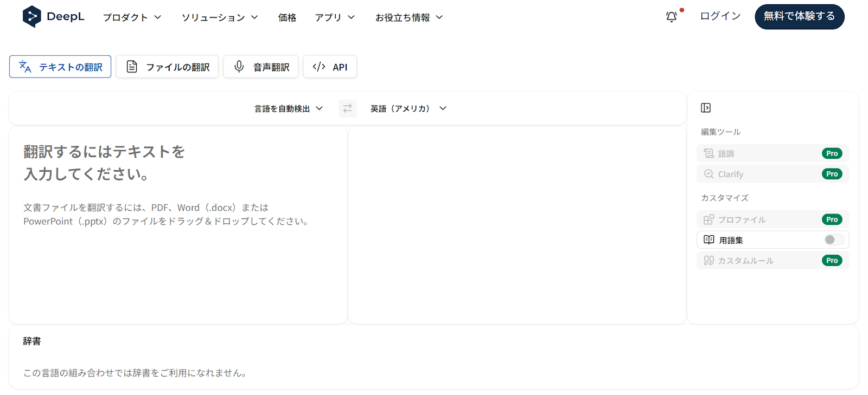Open the ソリューション menu
Image resolution: width=868 pixels, height=395 pixels.
(x=219, y=17)
